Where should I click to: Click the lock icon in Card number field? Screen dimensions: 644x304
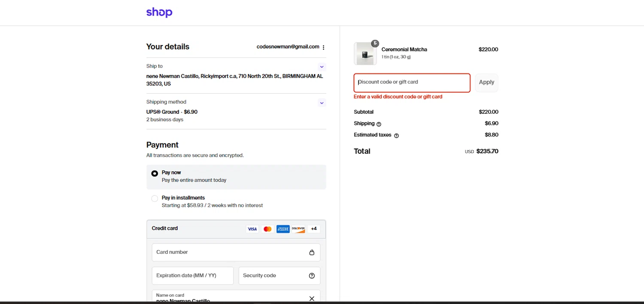tap(312, 252)
